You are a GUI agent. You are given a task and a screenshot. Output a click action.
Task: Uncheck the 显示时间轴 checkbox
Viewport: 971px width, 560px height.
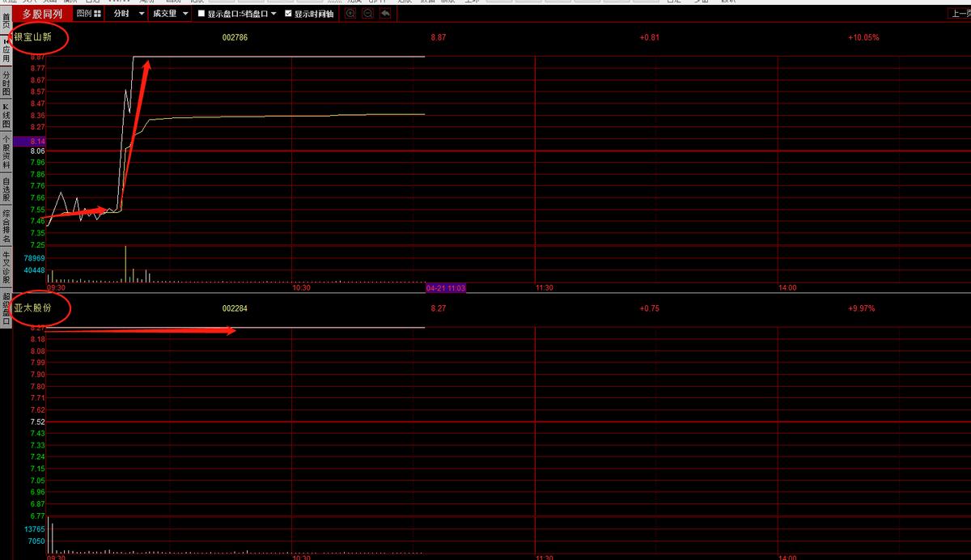pos(288,14)
